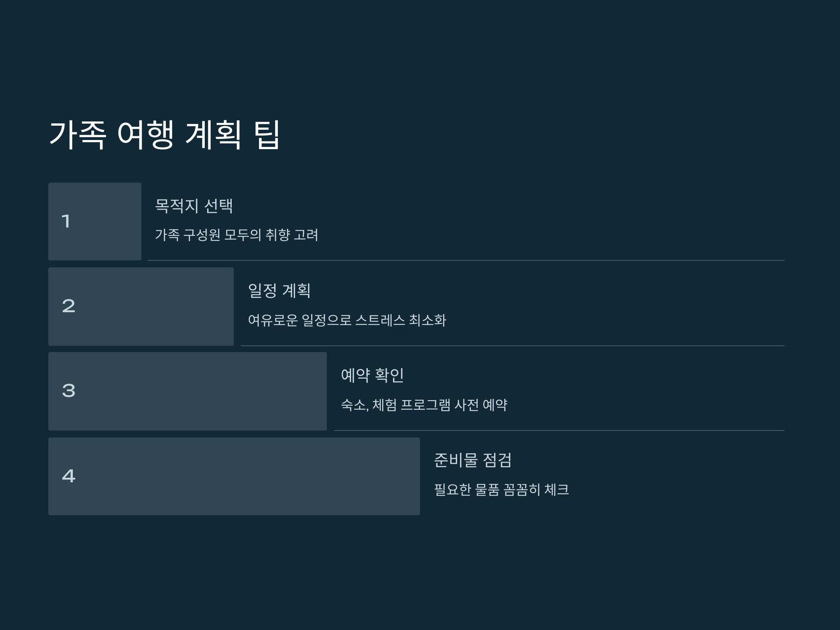840x630 pixels.
Task: Select the text 필요한 물품 꼼꼼히 체크
Action: click(501, 490)
